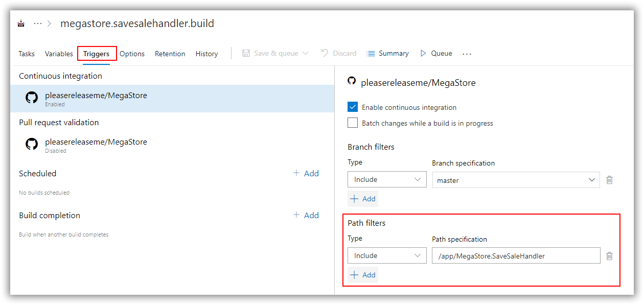Open the Include dropdown under Branch filters
The width and height of the screenshot is (644, 305).
(386, 179)
